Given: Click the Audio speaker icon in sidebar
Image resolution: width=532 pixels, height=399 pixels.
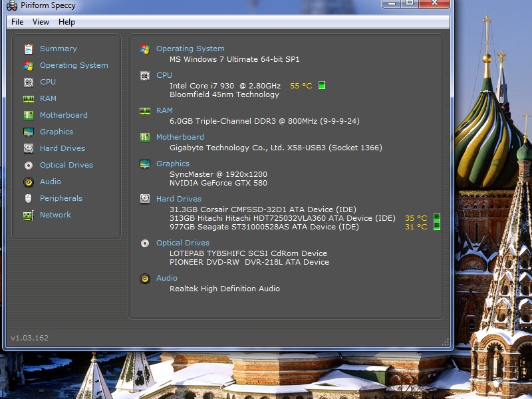Looking at the screenshot, I should coord(29,182).
